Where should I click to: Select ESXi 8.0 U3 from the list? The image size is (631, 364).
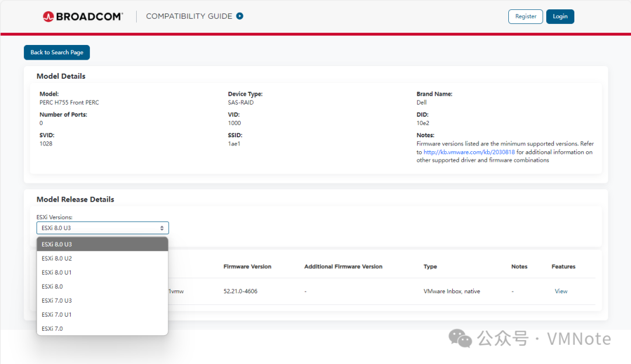click(102, 244)
